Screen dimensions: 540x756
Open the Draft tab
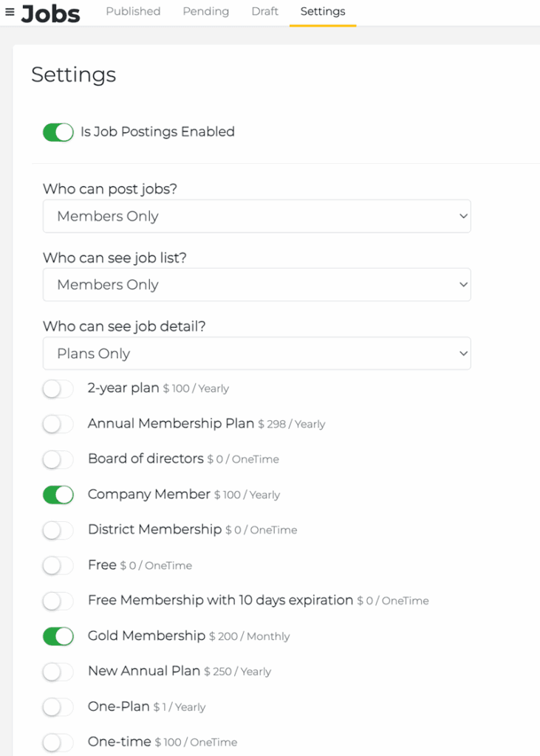(x=264, y=12)
